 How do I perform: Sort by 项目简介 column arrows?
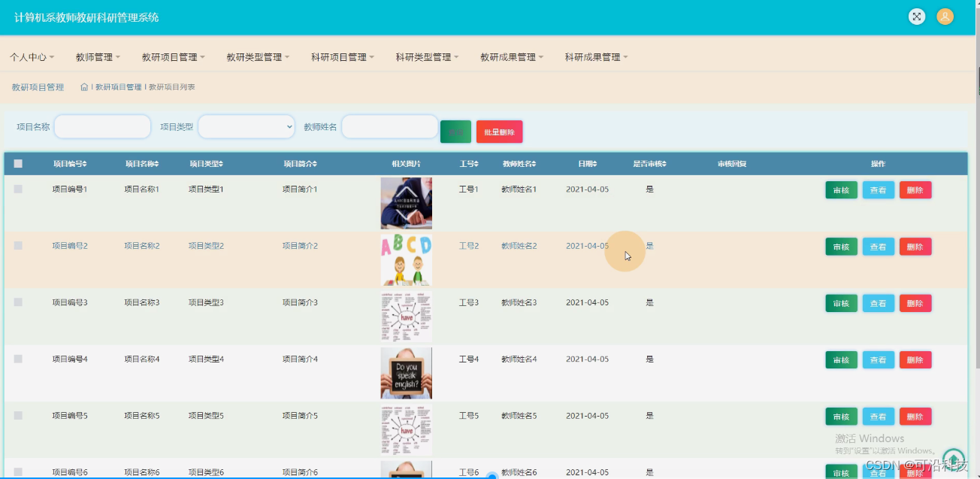coord(315,164)
